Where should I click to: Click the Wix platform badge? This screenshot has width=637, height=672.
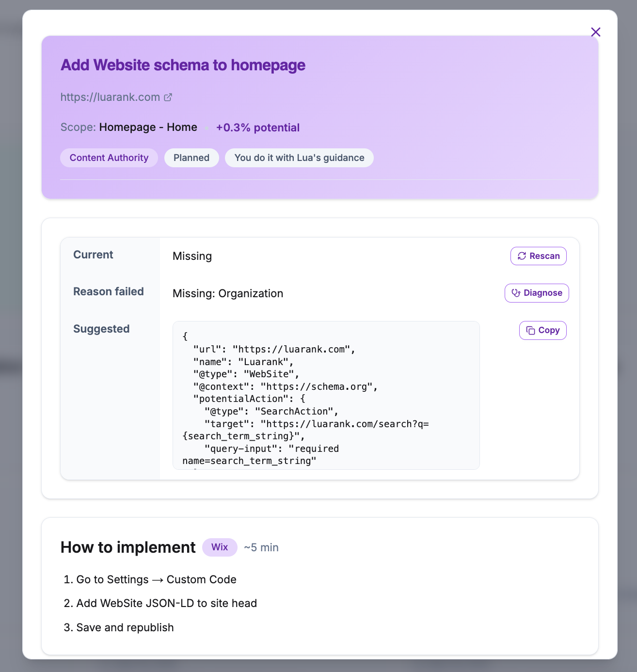[x=220, y=547]
